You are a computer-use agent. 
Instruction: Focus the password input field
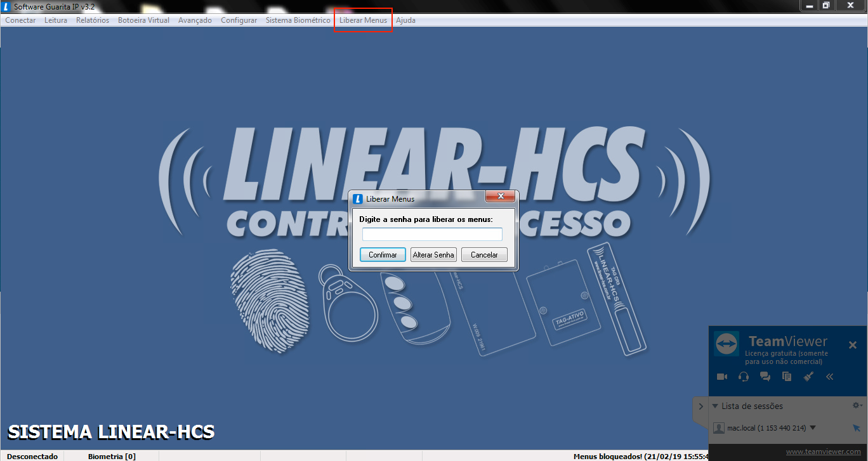(x=432, y=235)
